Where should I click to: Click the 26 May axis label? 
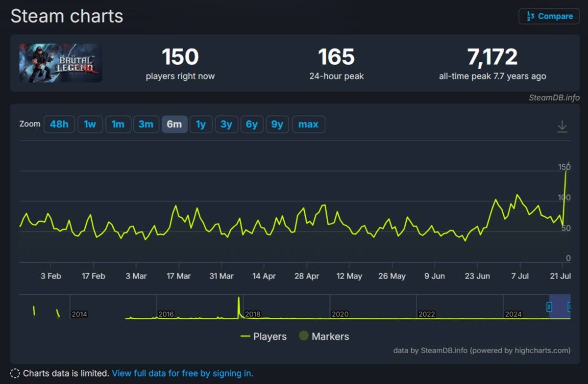click(392, 276)
